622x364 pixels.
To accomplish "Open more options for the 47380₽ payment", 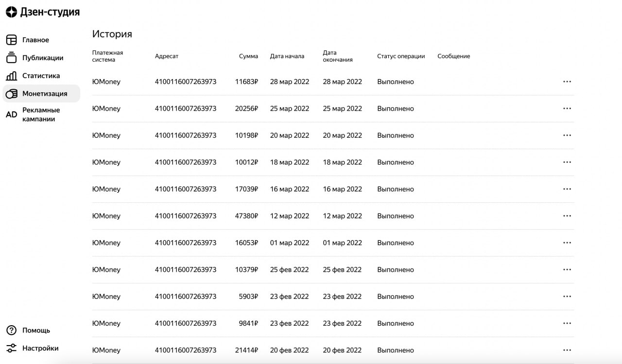I will point(567,216).
